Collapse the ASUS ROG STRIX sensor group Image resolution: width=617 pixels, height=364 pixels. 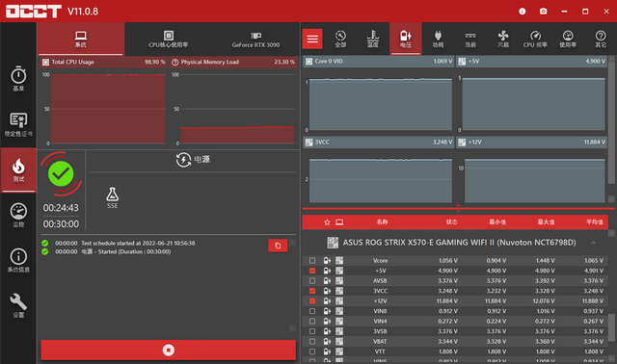[594, 243]
